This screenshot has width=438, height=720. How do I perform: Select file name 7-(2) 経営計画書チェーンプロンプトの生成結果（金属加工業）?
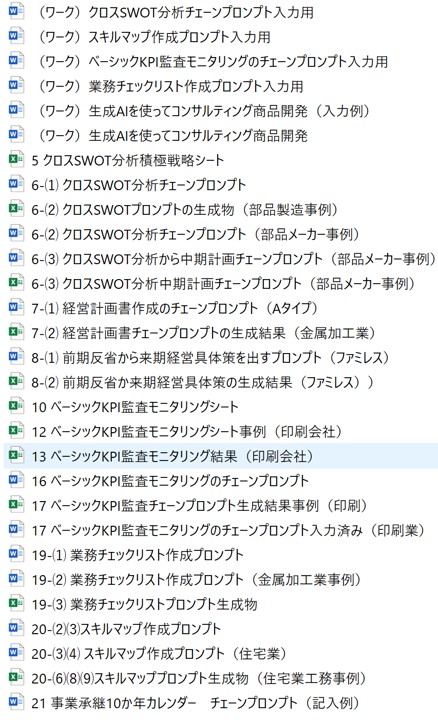[203, 333]
